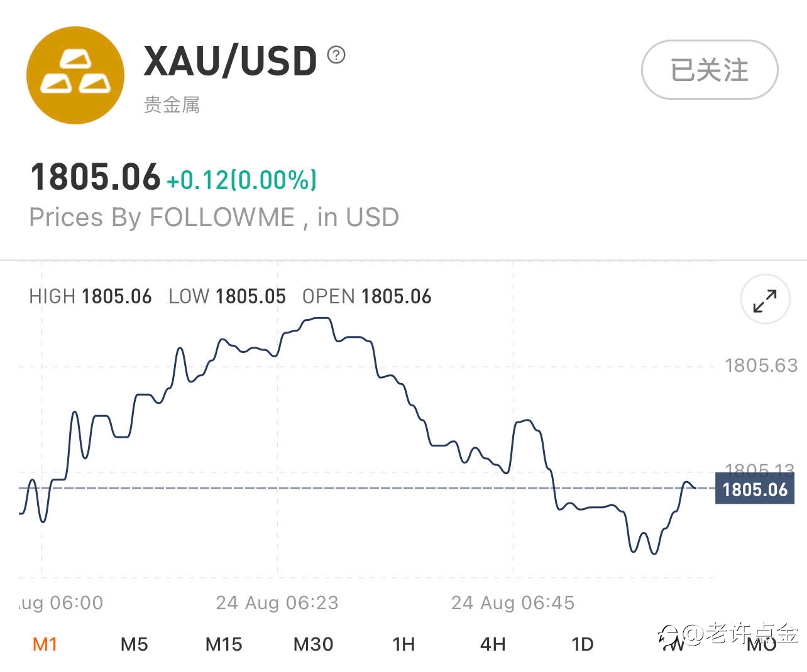
Task: Choose the 1H chart interval
Action: [x=403, y=644]
